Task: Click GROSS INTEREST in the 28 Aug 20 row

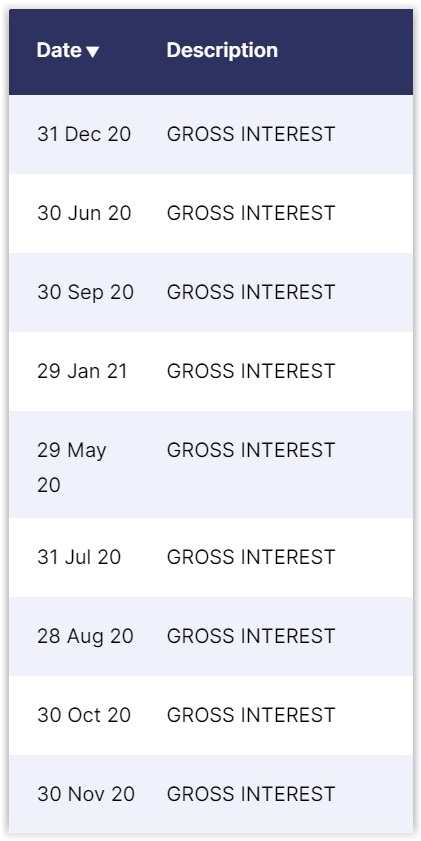Action: 251,636
